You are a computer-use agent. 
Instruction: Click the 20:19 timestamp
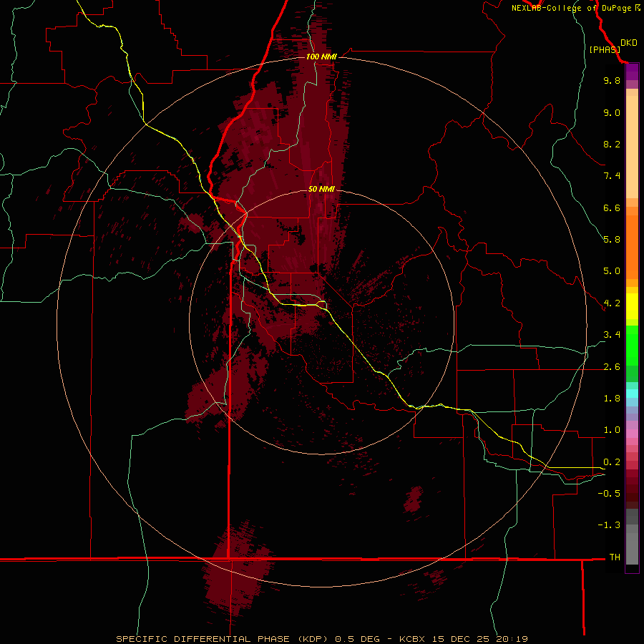pyautogui.click(x=512, y=639)
